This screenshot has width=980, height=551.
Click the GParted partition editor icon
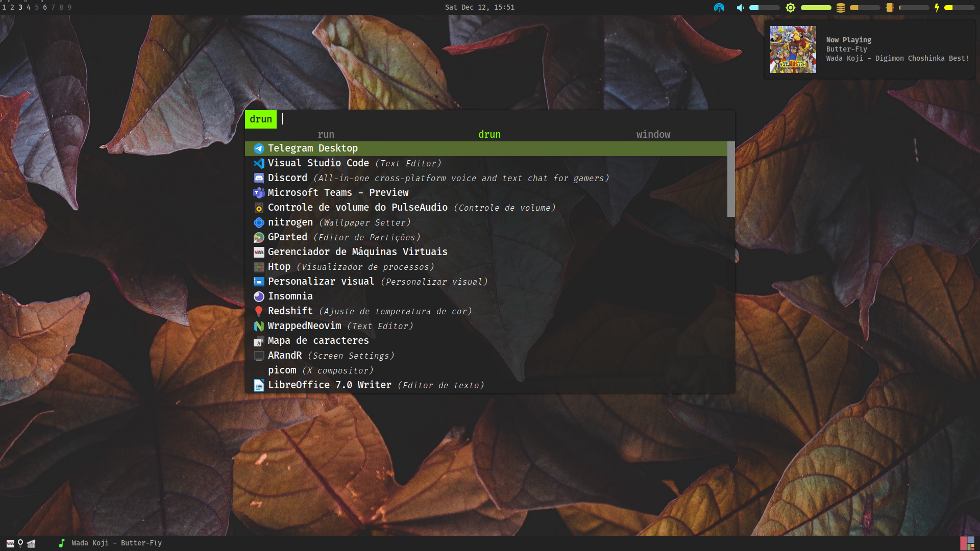click(259, 237)
